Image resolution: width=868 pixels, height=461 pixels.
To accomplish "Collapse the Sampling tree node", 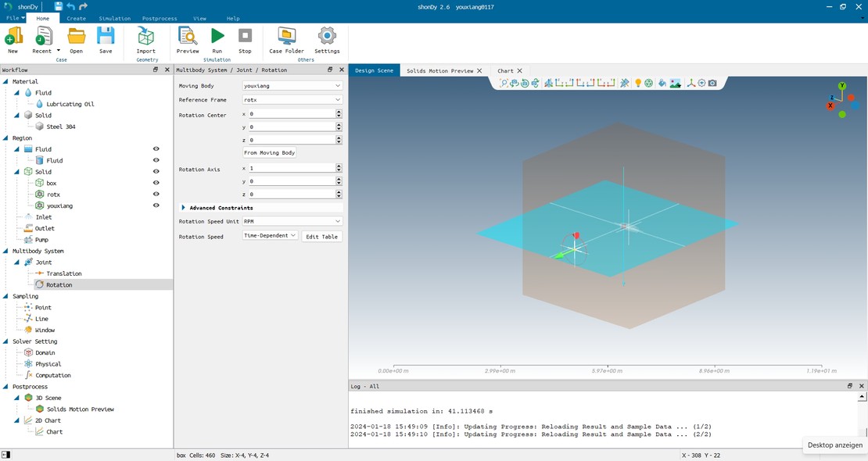I will tap(6, 296).
